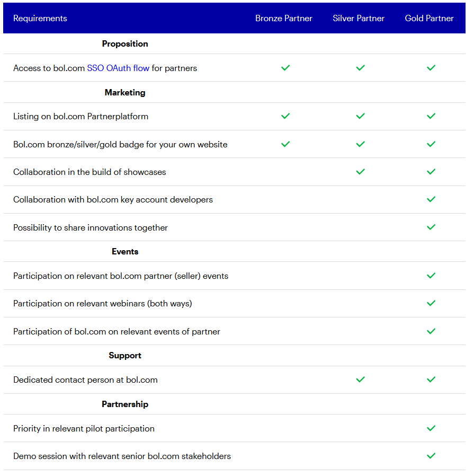
Task: Click Gold checkmark for badge row
Action: (431, 144)
